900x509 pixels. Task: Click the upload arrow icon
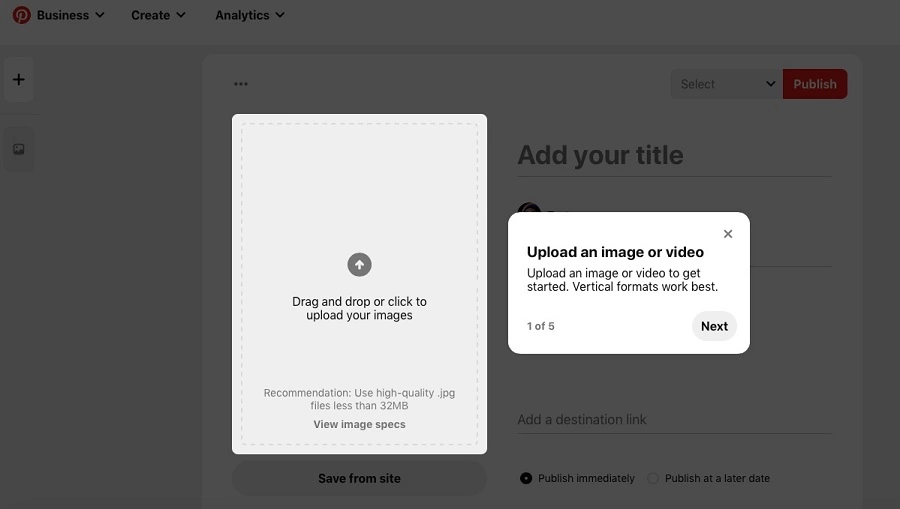[359, 264]
